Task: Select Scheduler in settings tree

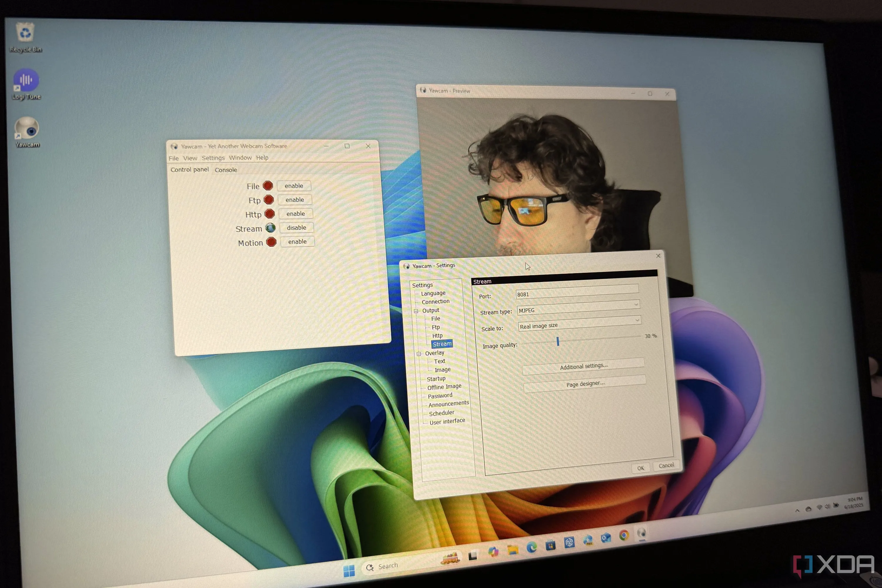Action: click(441, 413)
